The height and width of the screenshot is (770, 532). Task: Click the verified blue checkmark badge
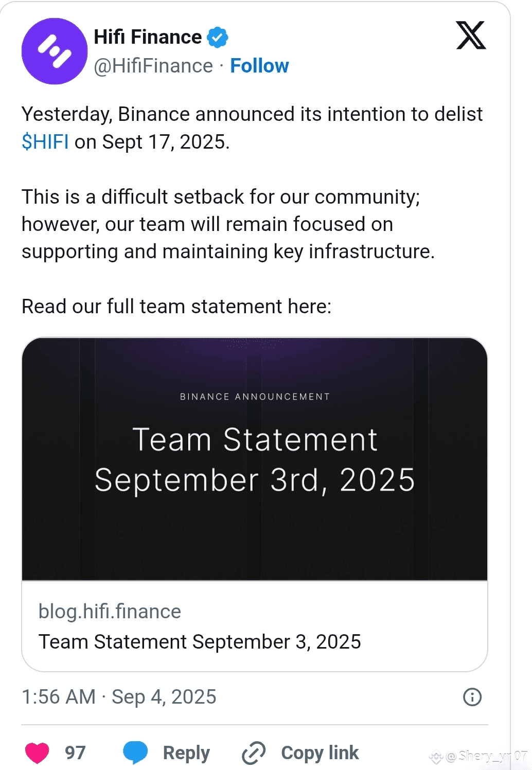pyautogui.click(x=218, y=36)
